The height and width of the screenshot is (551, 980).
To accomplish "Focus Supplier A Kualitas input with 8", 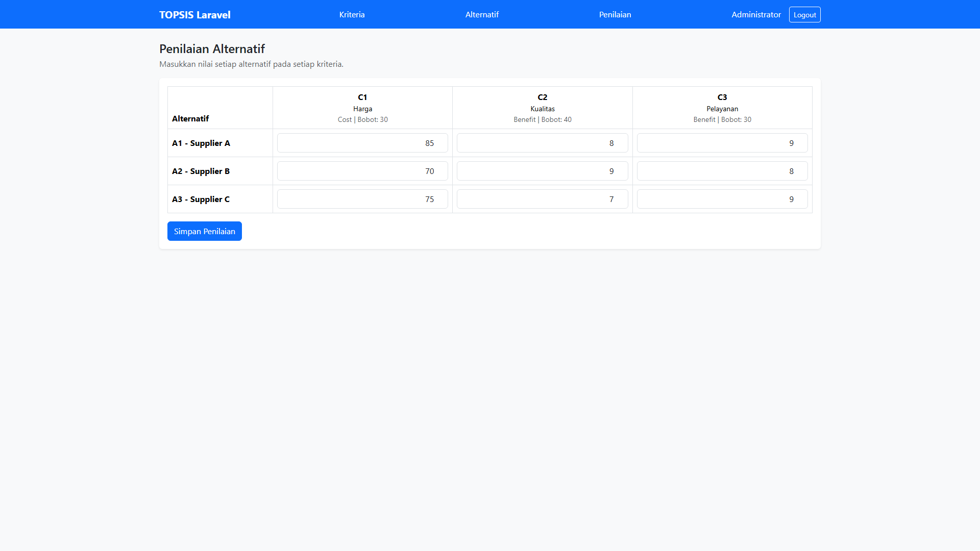I will pos(542,143).
